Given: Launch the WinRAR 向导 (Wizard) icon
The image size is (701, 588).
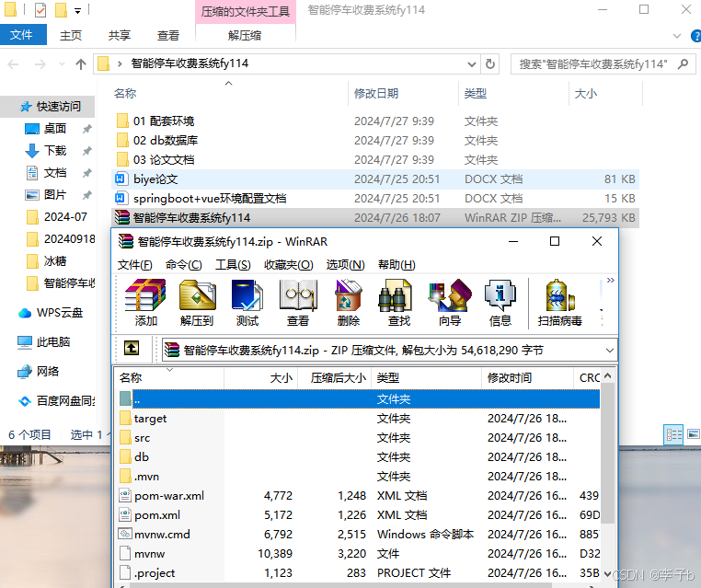Looking at the screenshot, I should pos(450,302).
